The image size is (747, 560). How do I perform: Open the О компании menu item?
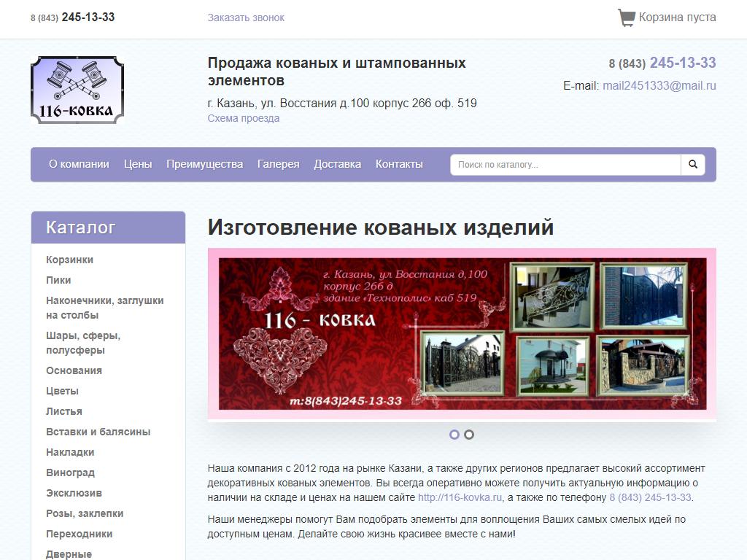[79, 164]
